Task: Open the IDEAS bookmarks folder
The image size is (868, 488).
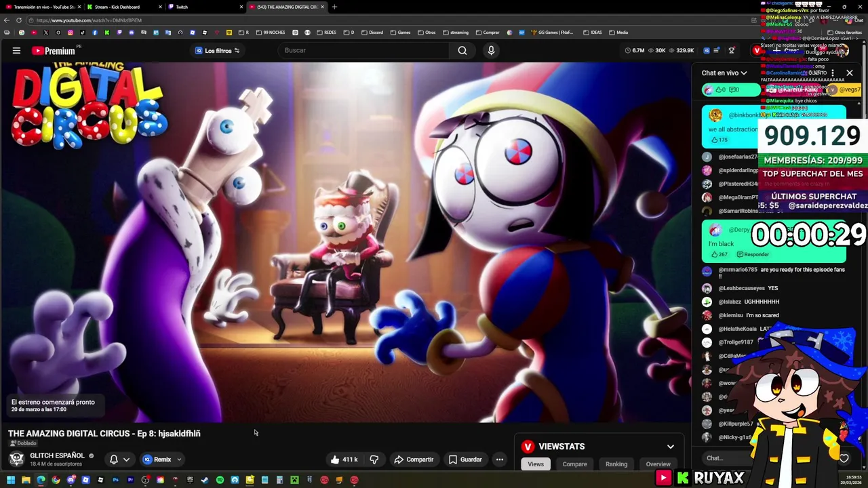Action: (x=592, y=33)
